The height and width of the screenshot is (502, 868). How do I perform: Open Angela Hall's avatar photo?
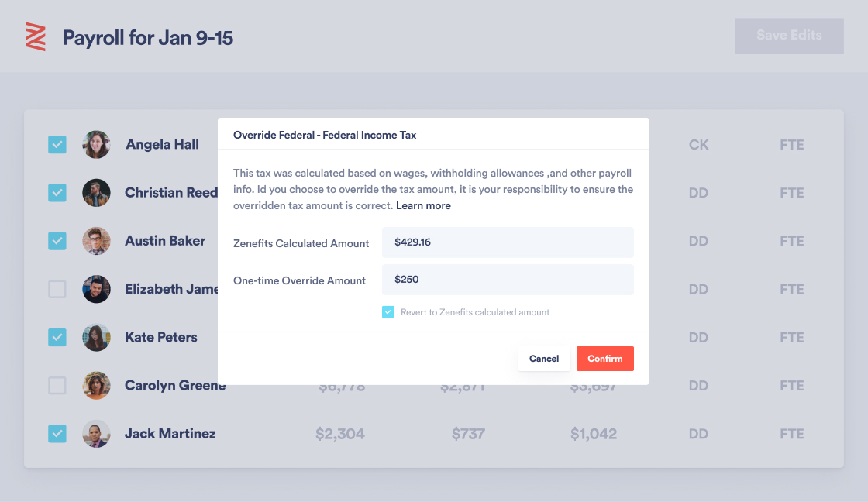96,144
